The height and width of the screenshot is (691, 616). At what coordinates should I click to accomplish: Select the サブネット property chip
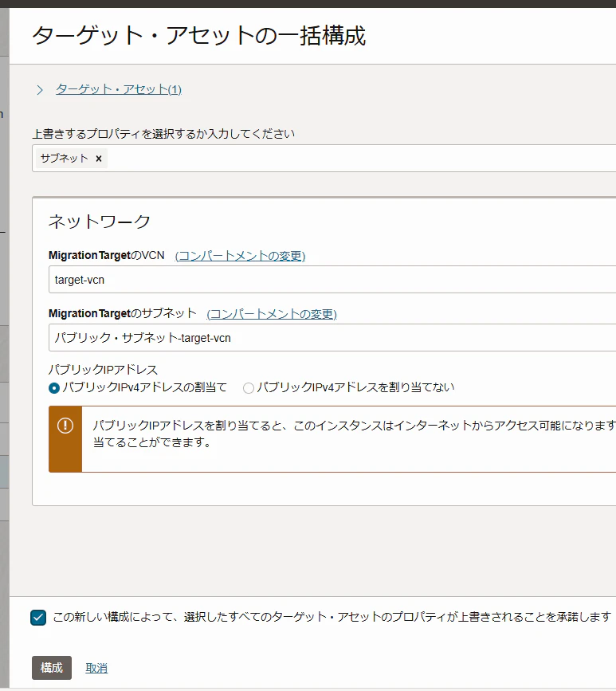(65, 159)
